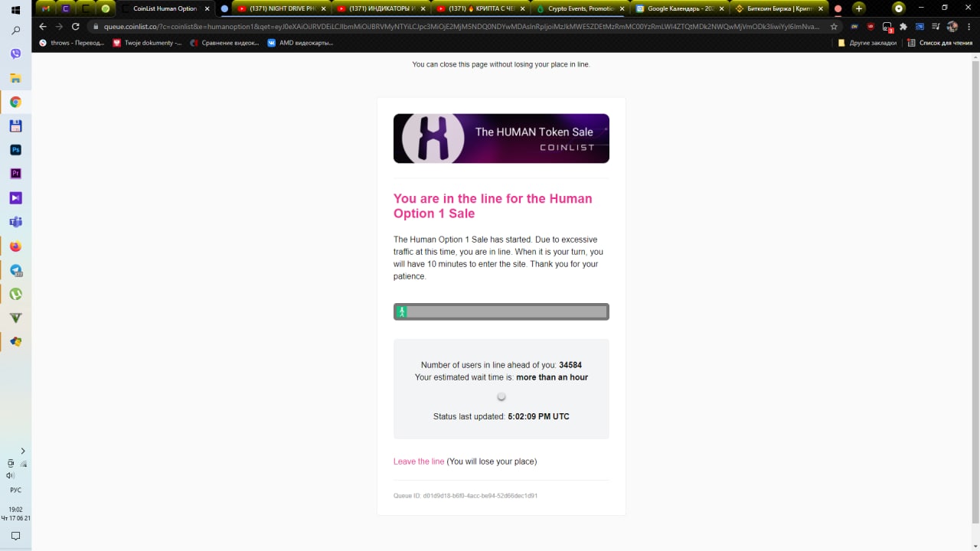Viewport: 980px width, 551px height.
Task: Select the 5:02:09 PM UTC timestamp
Action: click(538, 417)
